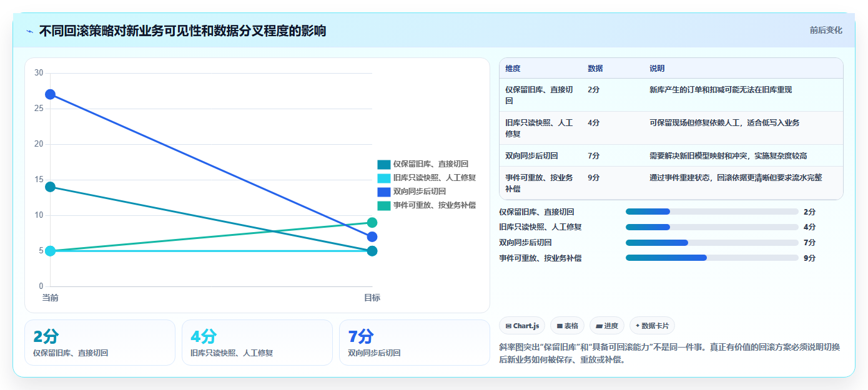868x390 pixels.
Task: Click the green point at 9 on 目标
Action: tap(372, 223)
